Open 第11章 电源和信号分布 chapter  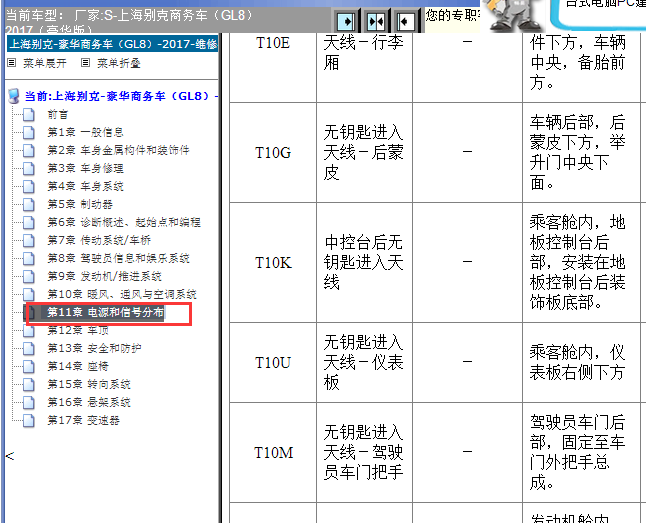click(104, 313)
